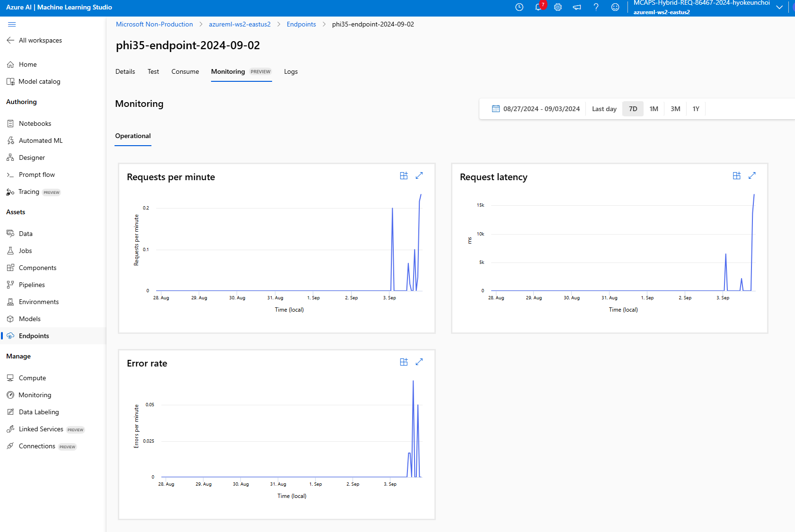Switch to the Consume tab
The width and height of the screenshot is (795, 532).
tap(185, 71)
